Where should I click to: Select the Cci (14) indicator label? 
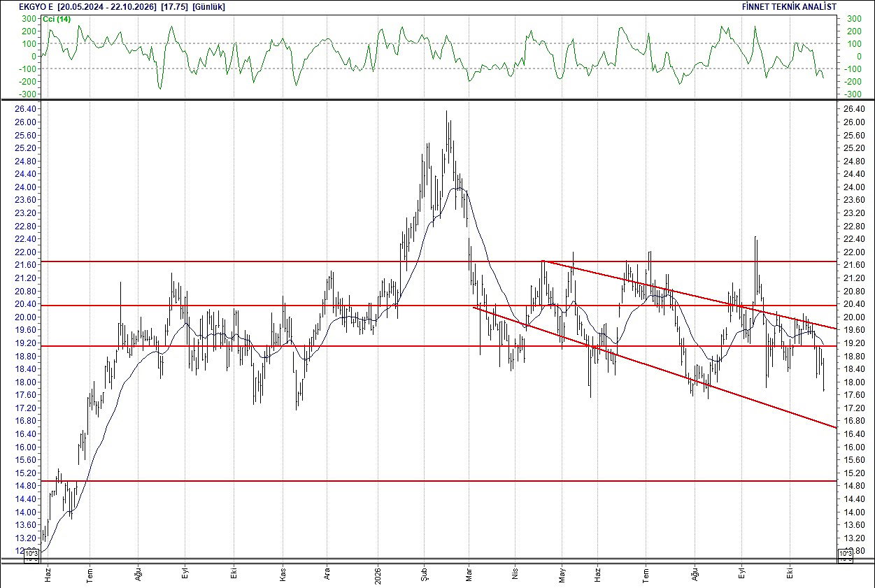coord(56,19)
